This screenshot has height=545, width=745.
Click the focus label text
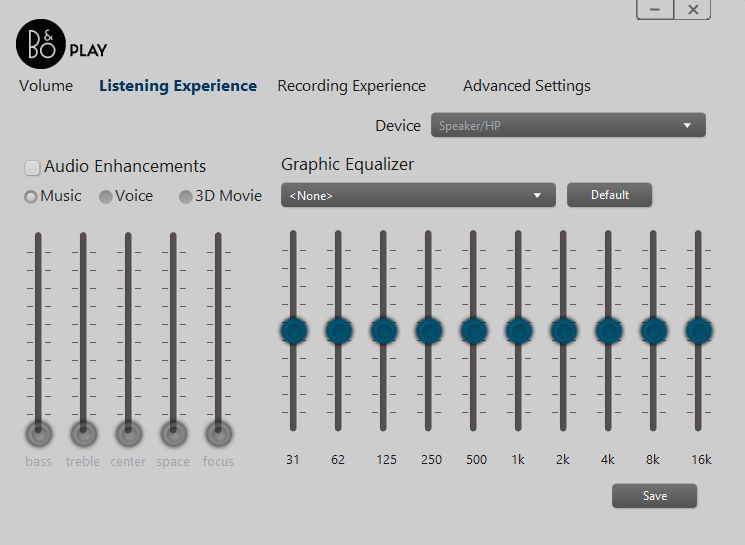218,461
